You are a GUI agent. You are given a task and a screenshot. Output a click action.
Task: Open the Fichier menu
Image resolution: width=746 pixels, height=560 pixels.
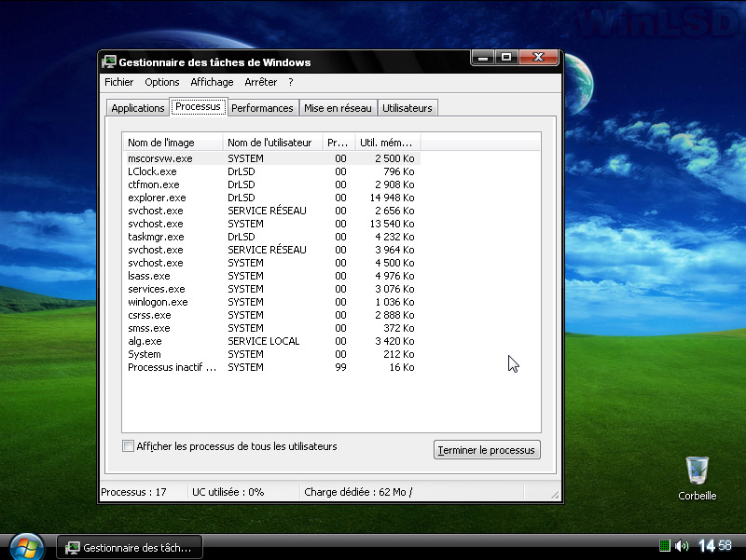[x=119, y=82]
